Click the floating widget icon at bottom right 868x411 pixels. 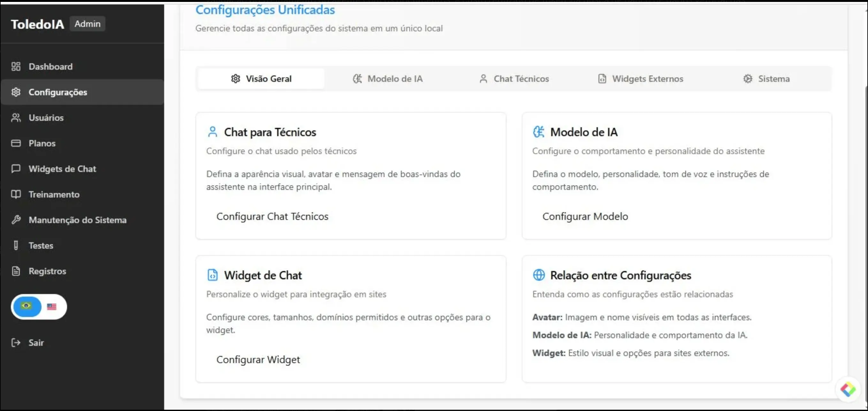click(x=849, y=389)
